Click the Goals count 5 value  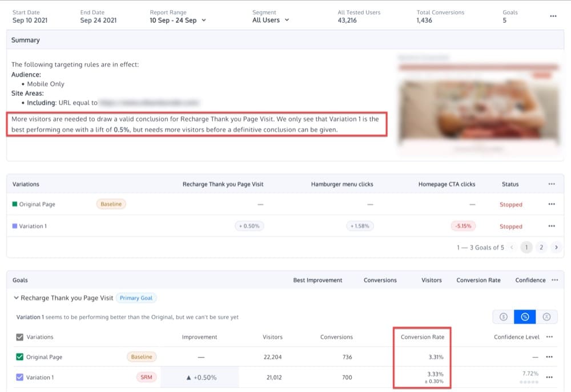(x=505, y=21)
